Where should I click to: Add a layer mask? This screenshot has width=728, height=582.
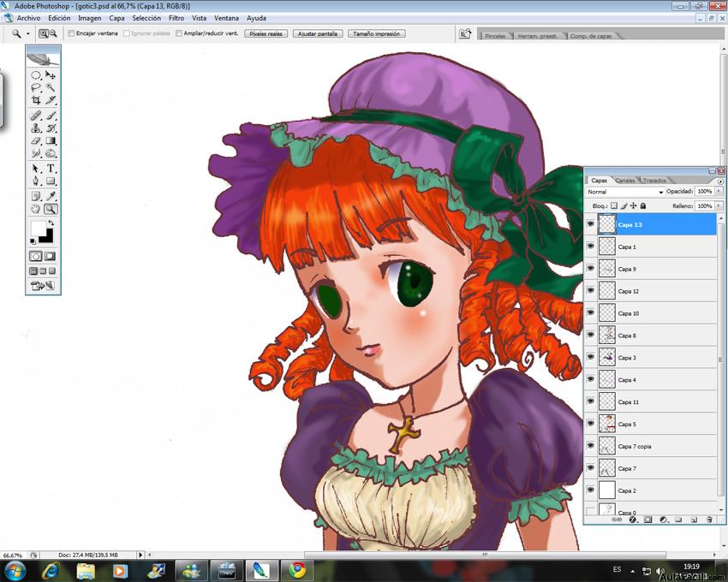647,520
